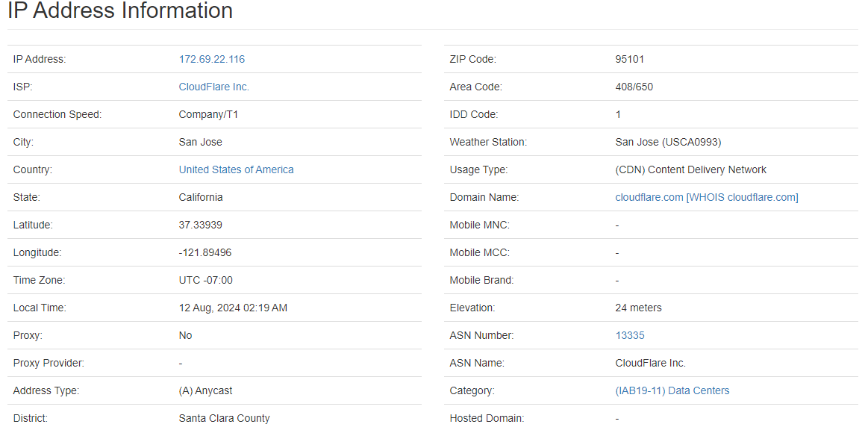Select the usage type (CDN) Content Delivery Network
This screenshot has width=868, height=433.
tap(690, 170)
